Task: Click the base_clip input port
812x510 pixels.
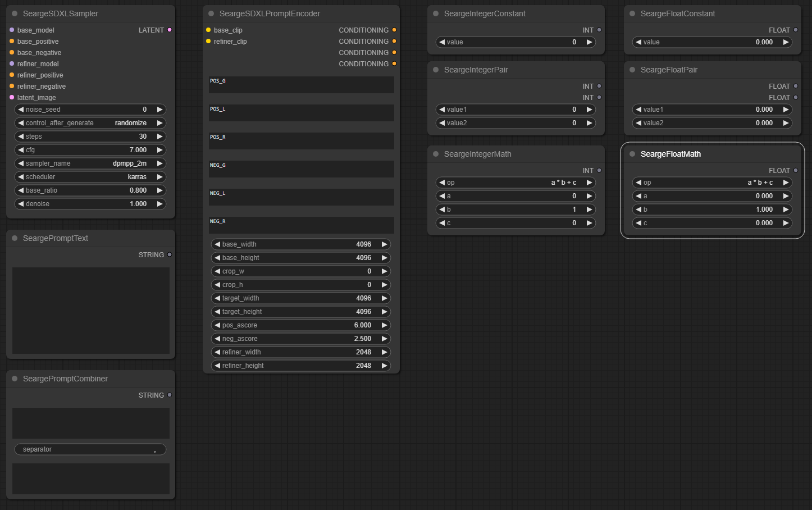Action: pos(208,30)
